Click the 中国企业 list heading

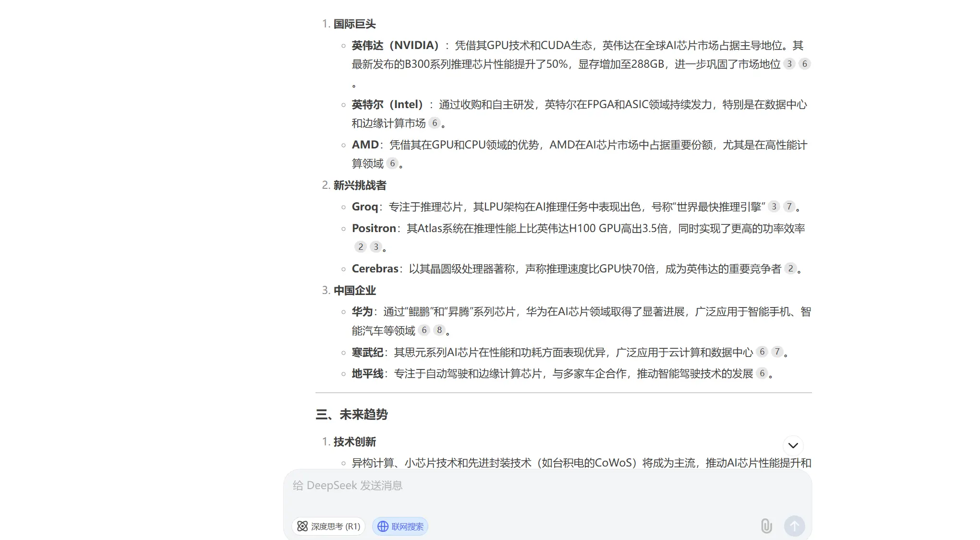pyautogui.click(x=354, y=291)
